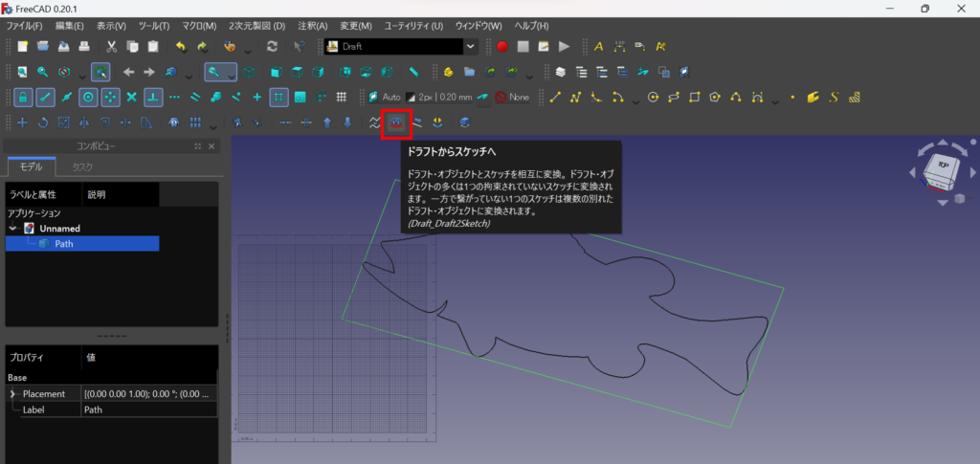The height and width of the screenshot is (464, 980).
Task: Click the None autogroup button
Action: (513, 98)
